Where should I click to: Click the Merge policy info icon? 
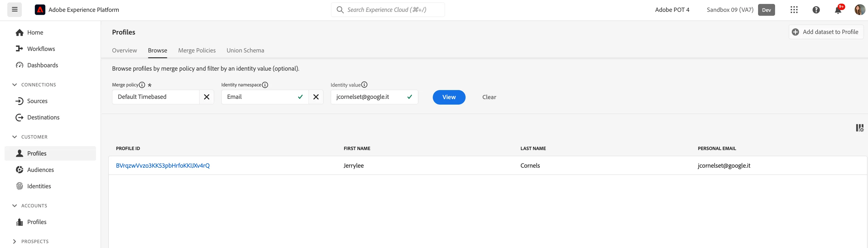pos(142,85)
